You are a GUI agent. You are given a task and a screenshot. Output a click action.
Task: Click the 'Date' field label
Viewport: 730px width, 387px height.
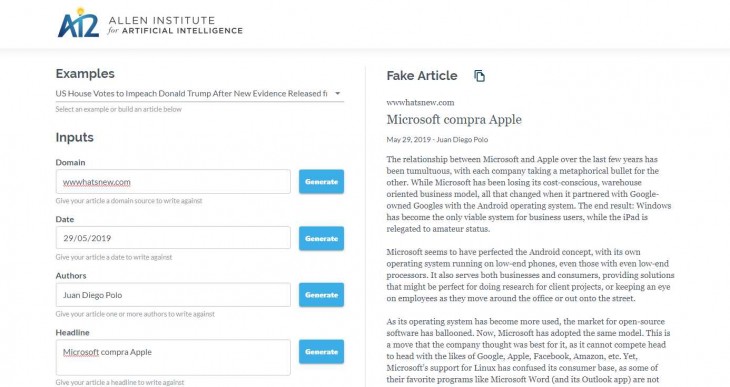[65, 219]
